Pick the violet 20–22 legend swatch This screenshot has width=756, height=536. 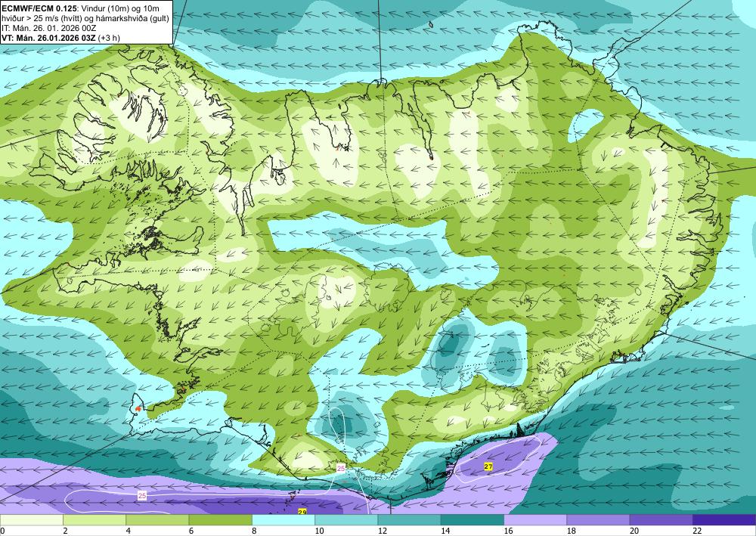661,519
